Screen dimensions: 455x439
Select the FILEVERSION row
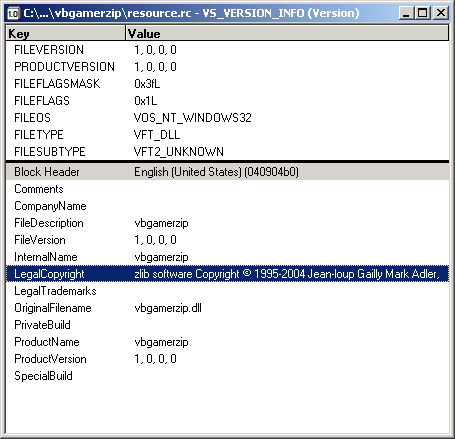click(227, 50)
